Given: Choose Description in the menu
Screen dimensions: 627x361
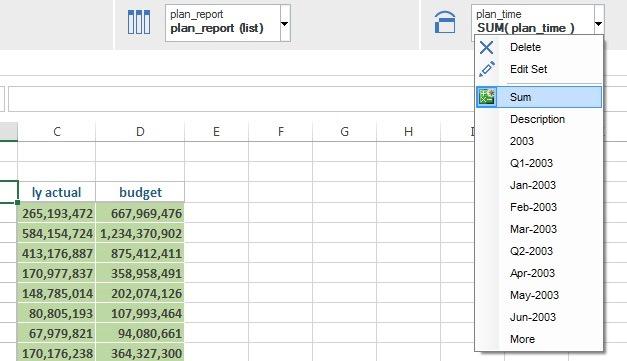Looking at the screenshot, I should pyautogui.click(x=537, y=119).
